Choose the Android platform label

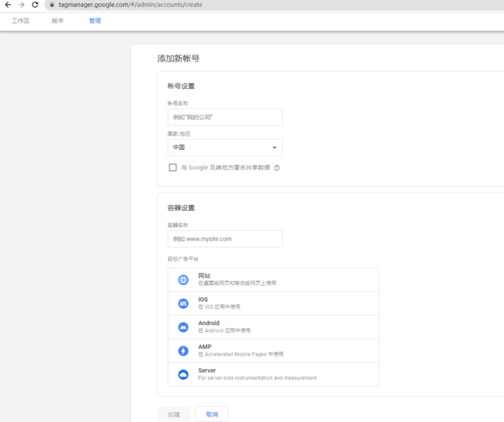coord(209,323)
